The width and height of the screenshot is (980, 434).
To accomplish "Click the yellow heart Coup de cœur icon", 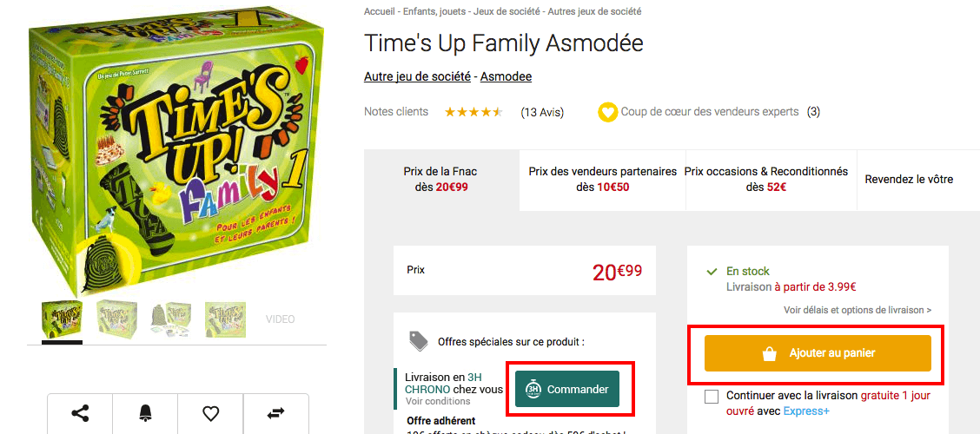I will point(607,112).
